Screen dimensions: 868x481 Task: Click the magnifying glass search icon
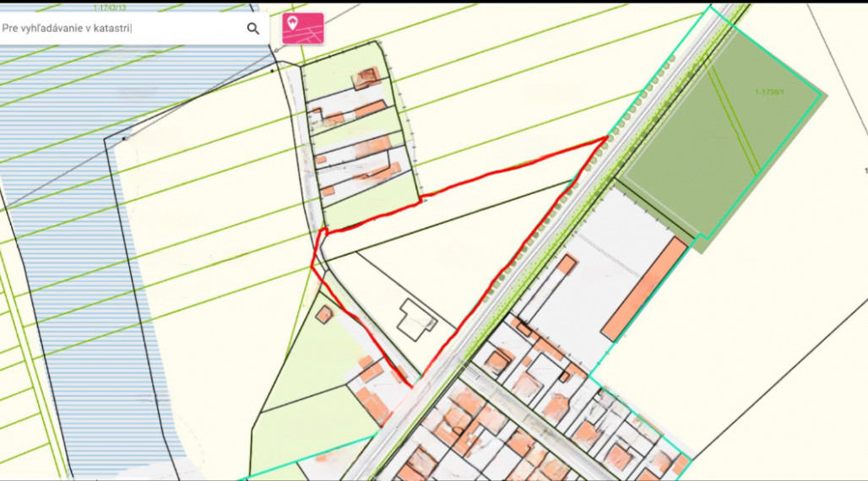[252, 29]
